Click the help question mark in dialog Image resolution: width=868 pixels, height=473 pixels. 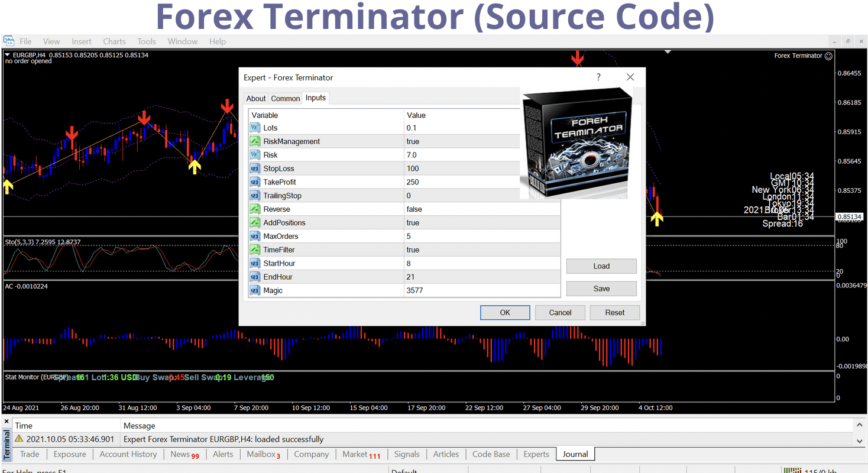click(598, 77)
